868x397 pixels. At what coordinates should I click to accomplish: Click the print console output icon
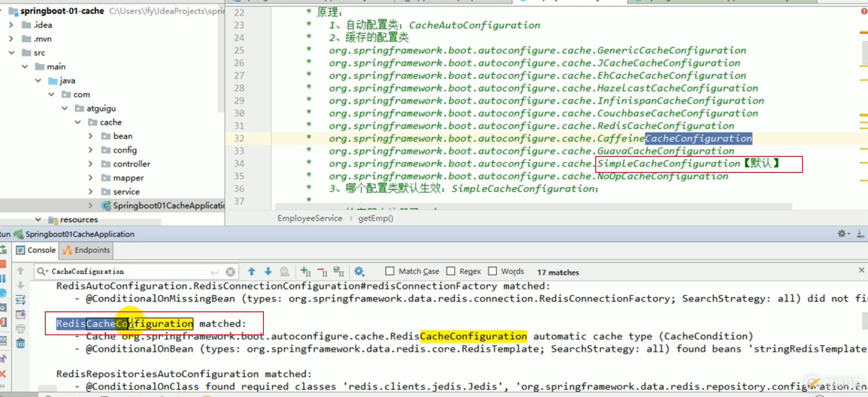coord(20,329)
